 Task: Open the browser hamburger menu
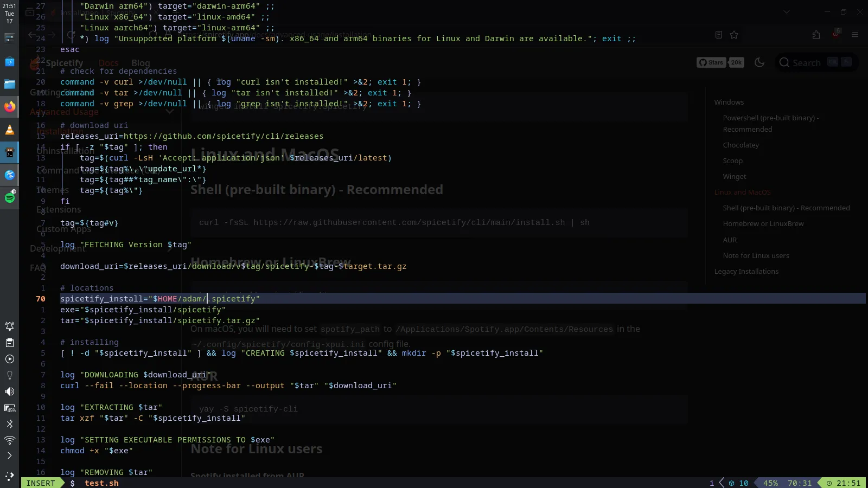[855, 35]
